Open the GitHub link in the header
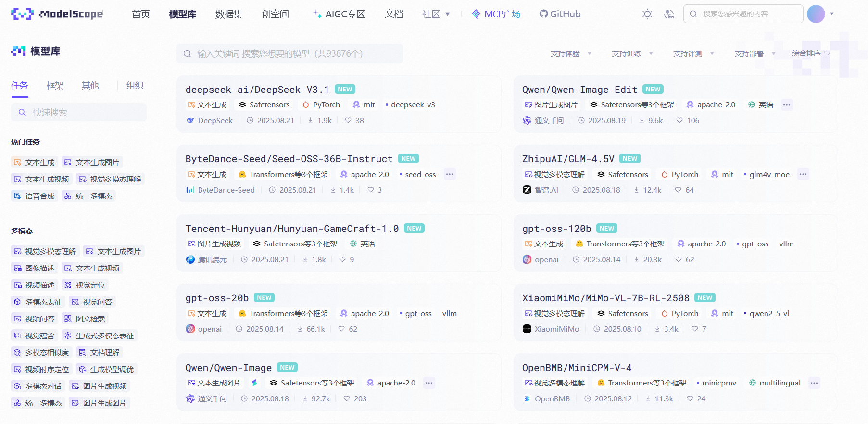Viewport: 868px width, 424px height. coord(560,14)
